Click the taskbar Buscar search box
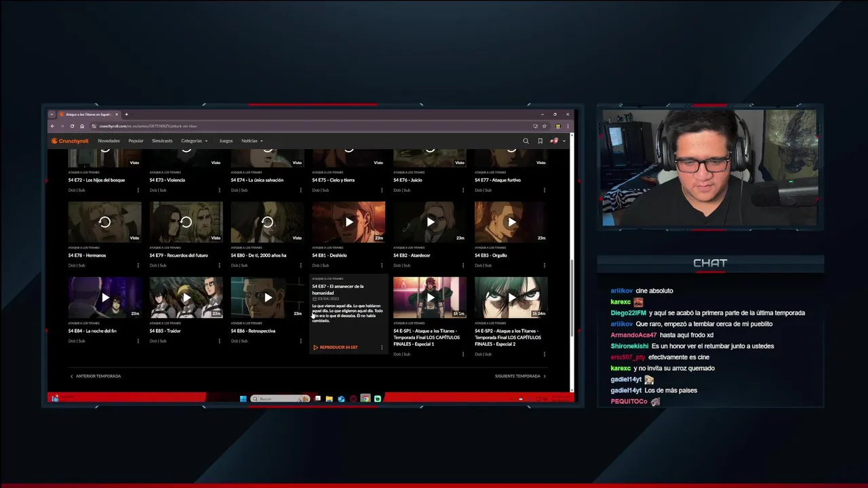This screenshot has height=488, width=868. pyautogui.click(x=280, y=399)
